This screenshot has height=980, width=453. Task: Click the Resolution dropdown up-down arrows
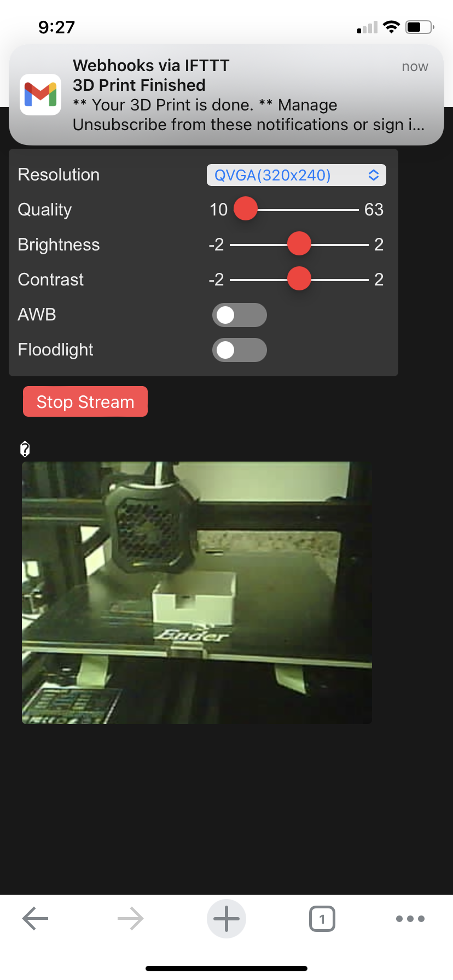pos(374,175)
